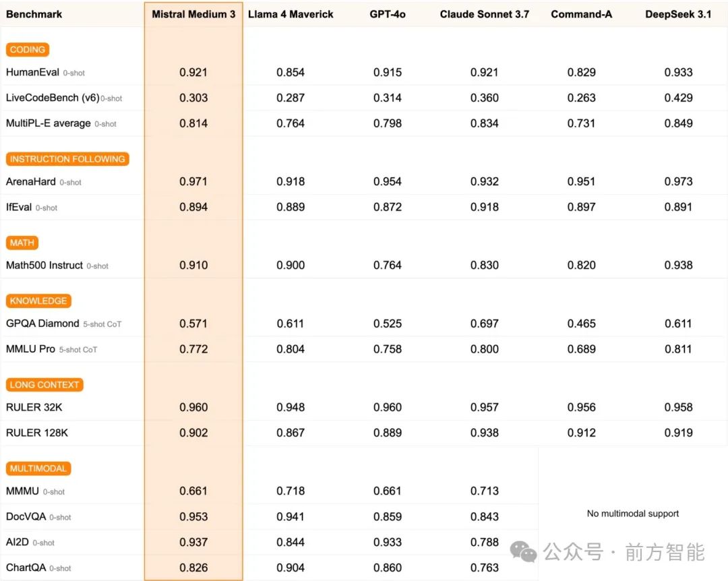Select the MMLU Pro row label
The width and height of the screenshot is (728, 581).
tap(30, 349)
